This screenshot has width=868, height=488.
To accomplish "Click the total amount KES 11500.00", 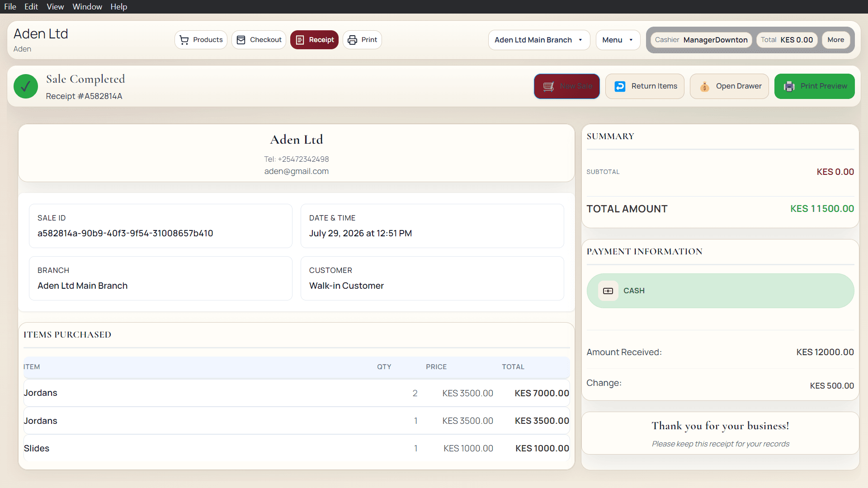I will pyautogui.click(x=822, y=209).
